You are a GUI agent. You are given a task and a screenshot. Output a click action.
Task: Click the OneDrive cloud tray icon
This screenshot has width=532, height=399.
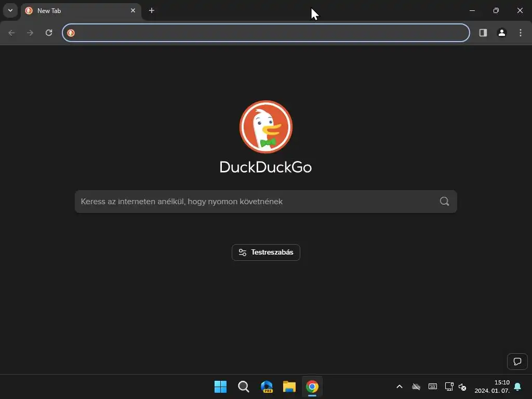416,387
